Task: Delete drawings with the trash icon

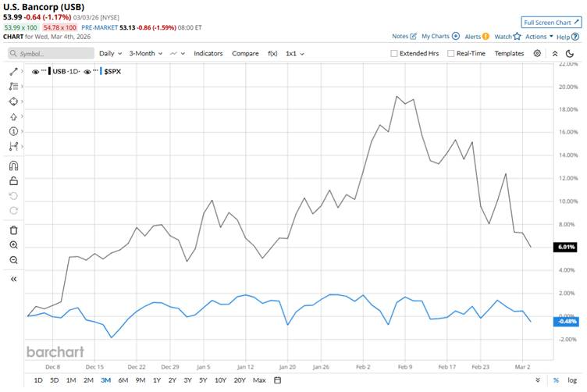Action: click(x=13, y=230)
